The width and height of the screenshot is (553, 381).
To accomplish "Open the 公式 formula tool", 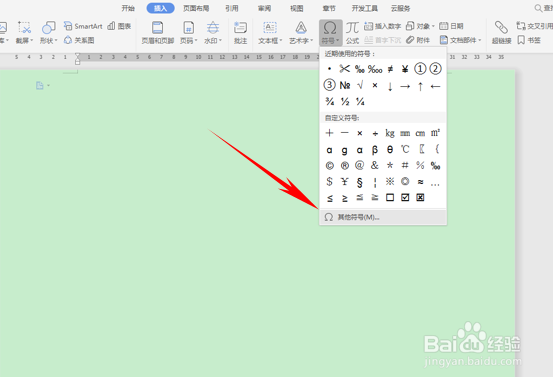I will pos(352,32).
